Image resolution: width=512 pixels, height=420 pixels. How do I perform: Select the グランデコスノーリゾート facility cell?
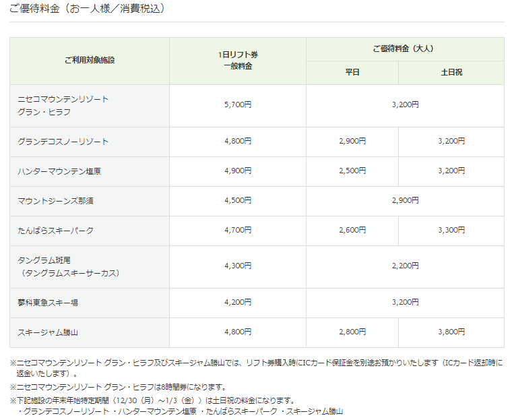click(x=90, y=142)
